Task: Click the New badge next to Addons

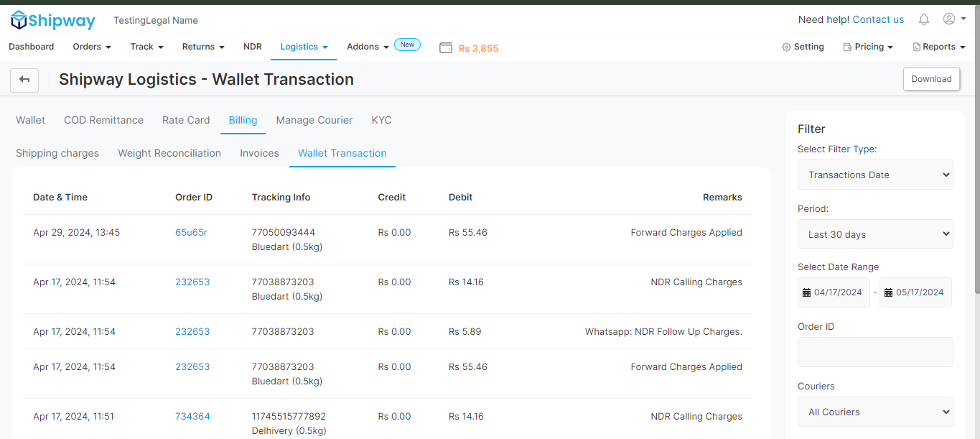Action: 407,45
